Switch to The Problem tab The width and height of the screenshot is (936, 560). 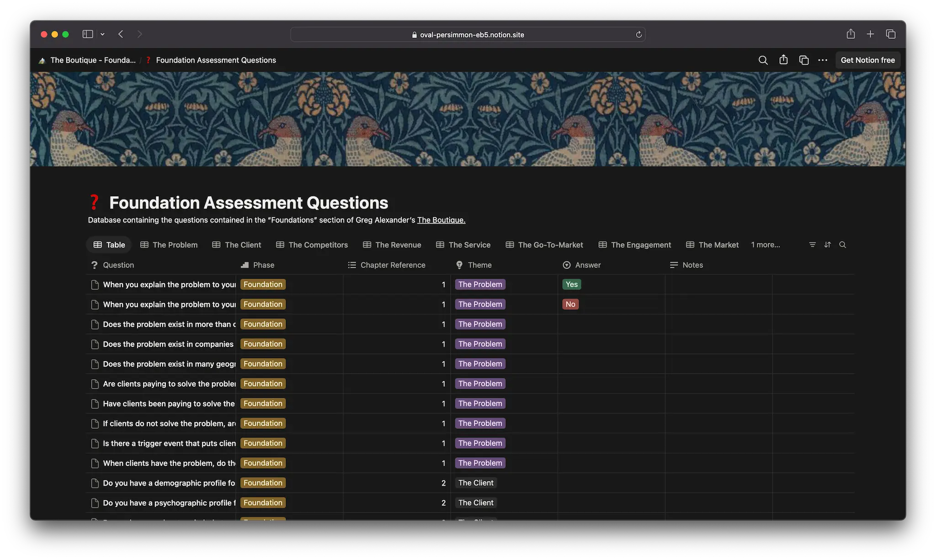tap(169, 245)
